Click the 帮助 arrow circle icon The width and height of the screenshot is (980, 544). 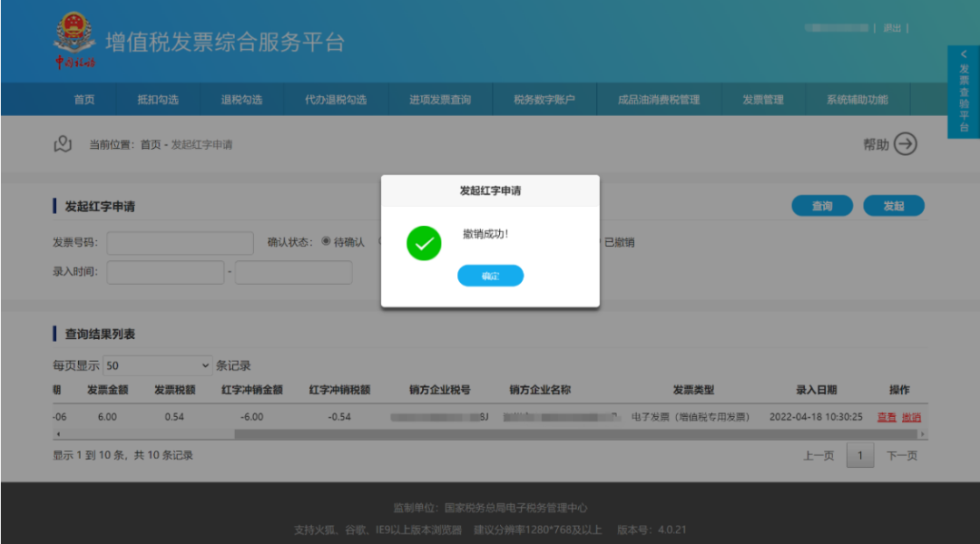[x=906, y=144]
